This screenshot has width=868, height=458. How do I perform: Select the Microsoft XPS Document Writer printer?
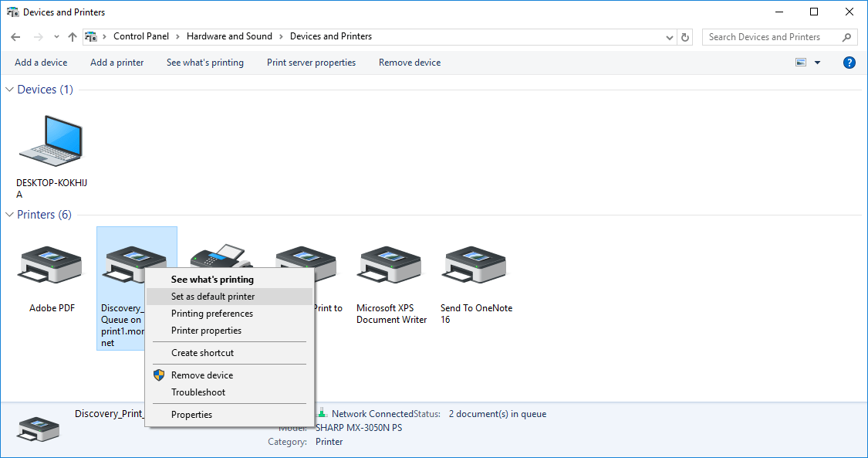pyautogui.click(x=390, y=264)
